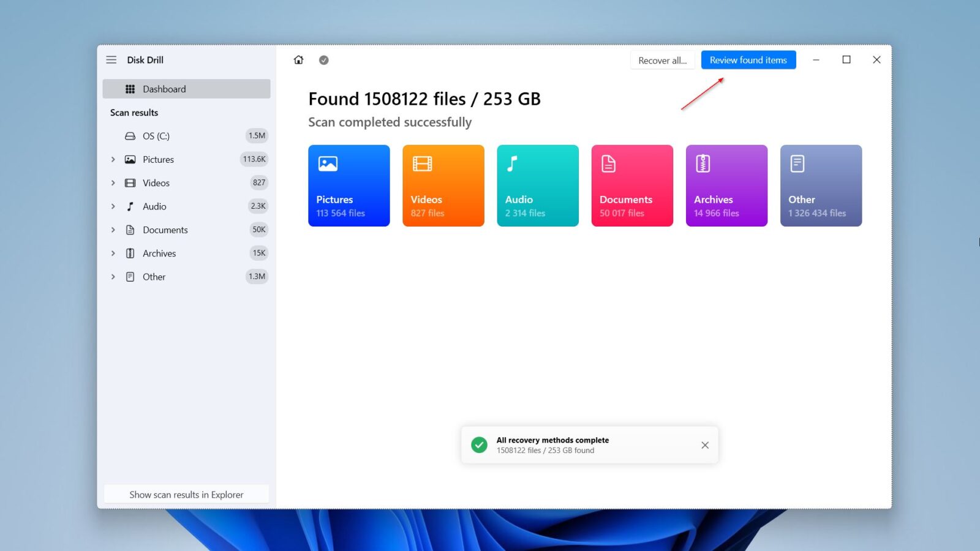980x551 pixels.
Task: Click the music note Audio icon in sidebar
Action: (130, 206)
